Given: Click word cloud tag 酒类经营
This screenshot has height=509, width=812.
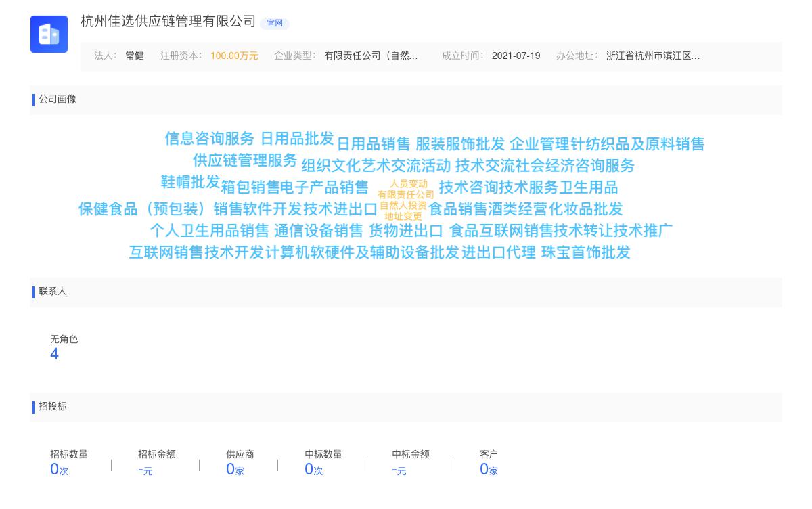Looking at the screenshot, I should [x=518, y=209].
